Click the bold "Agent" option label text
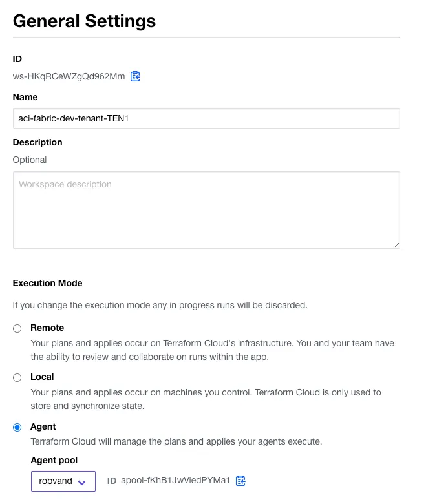Screen dimensions: 448x504 (x=43, y=426)
